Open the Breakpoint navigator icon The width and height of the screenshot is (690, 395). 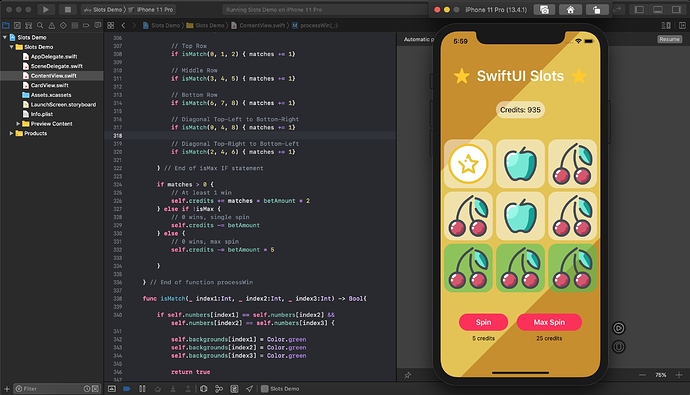coord(86,26)
